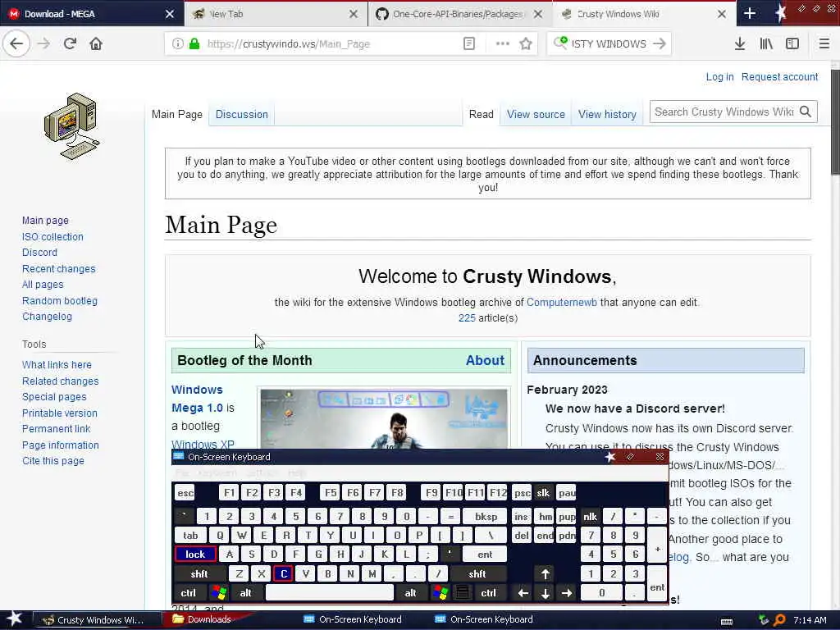Open the browser home page icon
840x630 pixels.
coord(96,43)
